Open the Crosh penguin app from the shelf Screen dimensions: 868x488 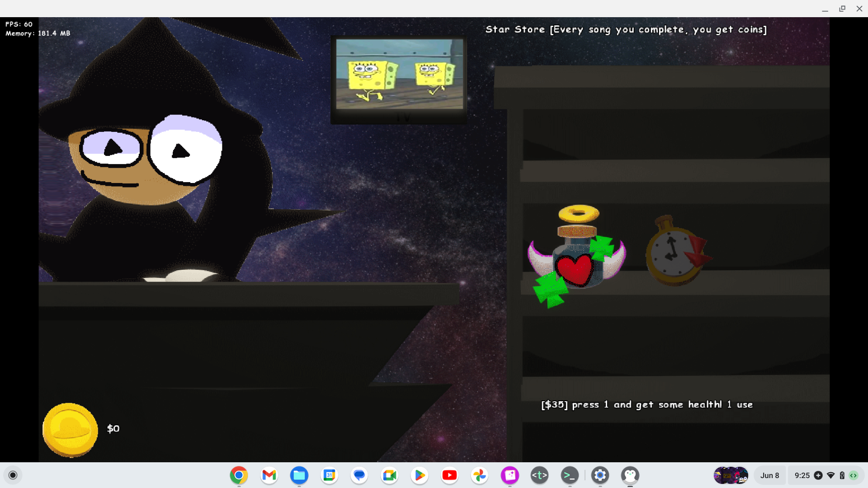click(x=631, y=475)
